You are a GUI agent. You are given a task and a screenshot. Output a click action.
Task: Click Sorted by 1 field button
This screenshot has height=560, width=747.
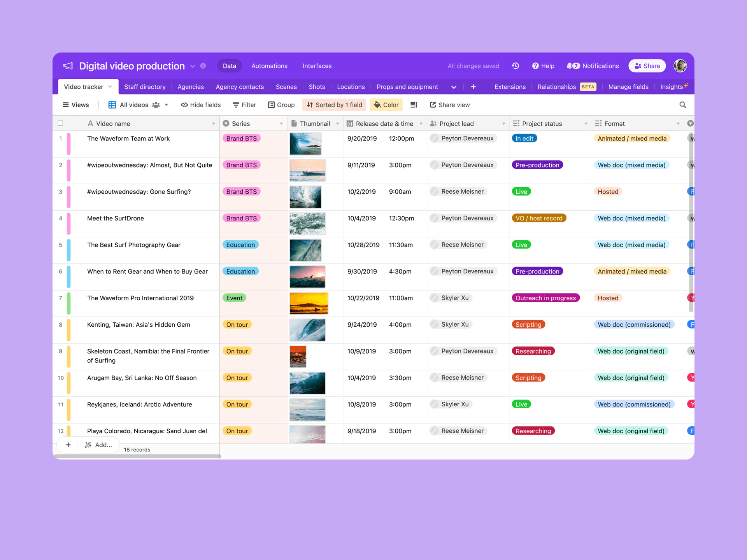point(334,105)
